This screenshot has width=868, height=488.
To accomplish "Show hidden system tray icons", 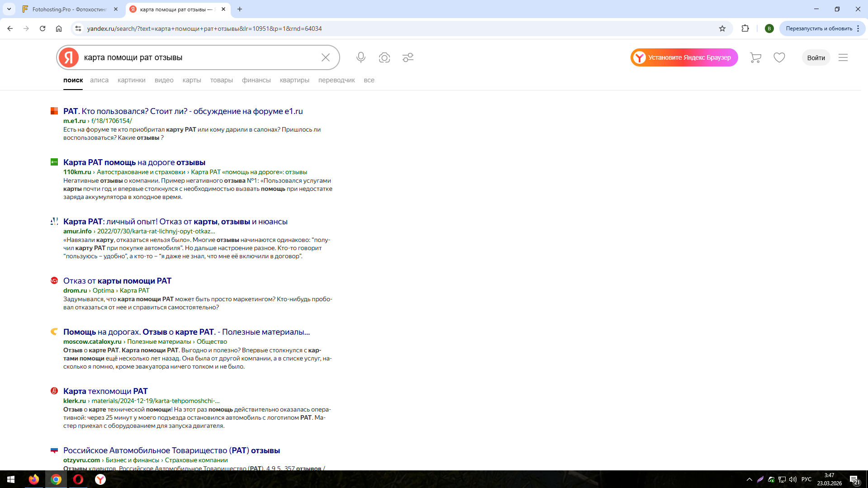I will pyautogui.click(x=749, y=479).
